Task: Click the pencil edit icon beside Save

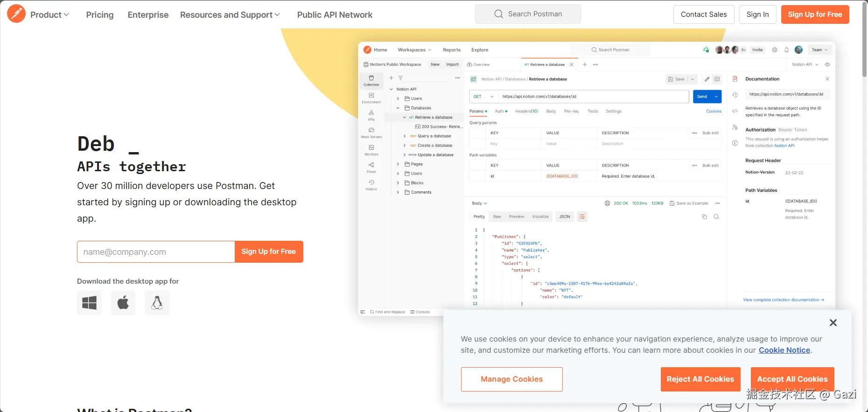Action: click(x=707, y=79)
